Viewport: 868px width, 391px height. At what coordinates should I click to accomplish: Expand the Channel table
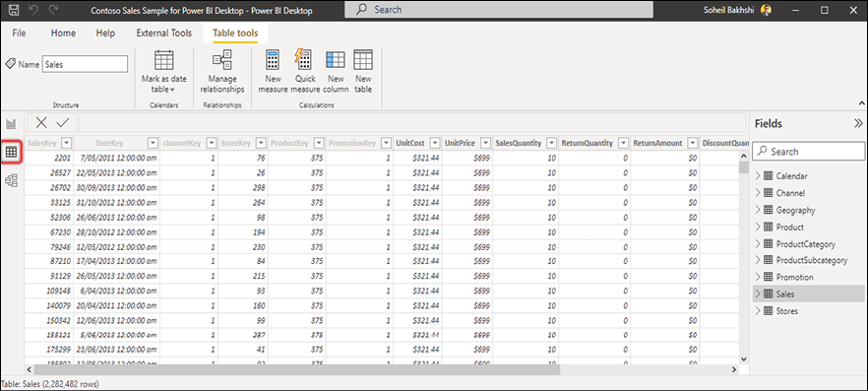point(758,193)
